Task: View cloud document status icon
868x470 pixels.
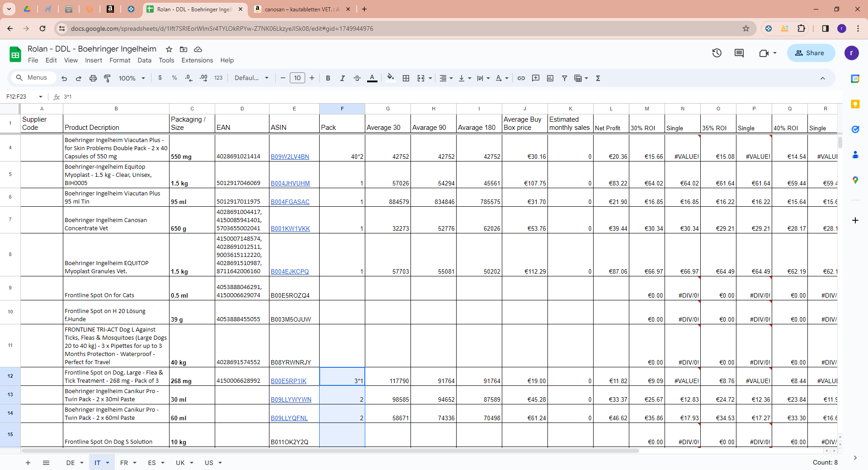Action: [x=198, y=49]
